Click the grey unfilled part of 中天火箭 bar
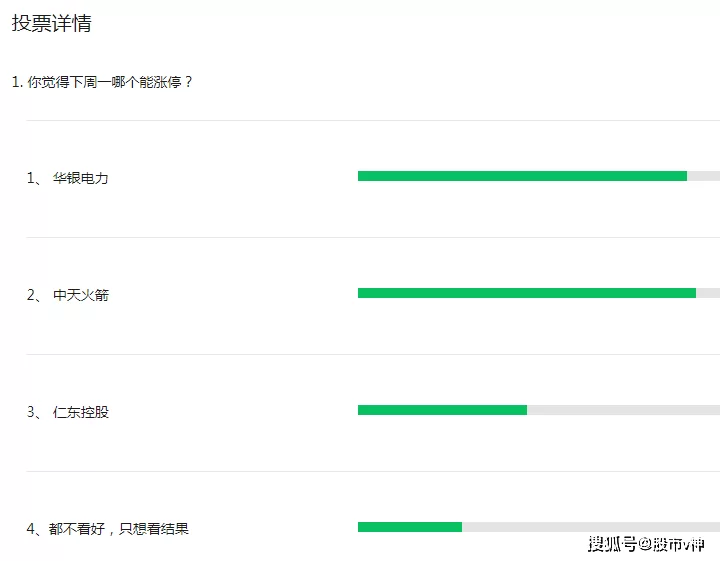Image resolution: width=720 pixels, height=561 pixels. click(708, 293)
